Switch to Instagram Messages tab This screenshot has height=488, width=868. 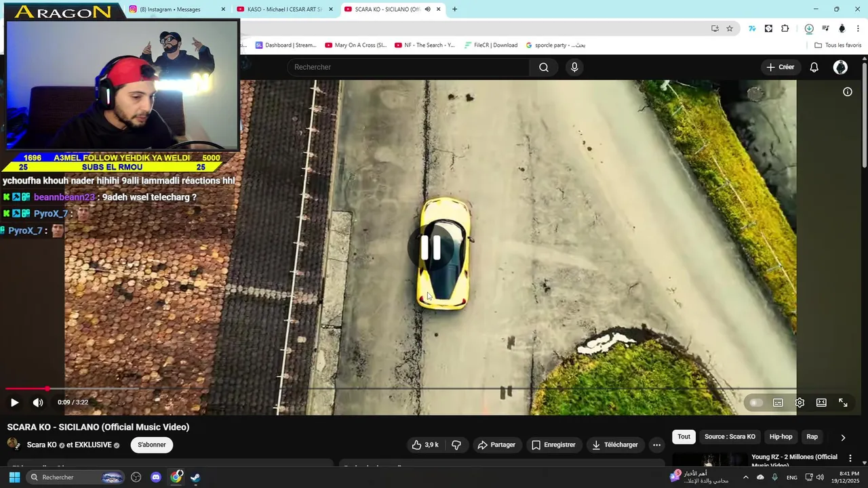[175, 9]
